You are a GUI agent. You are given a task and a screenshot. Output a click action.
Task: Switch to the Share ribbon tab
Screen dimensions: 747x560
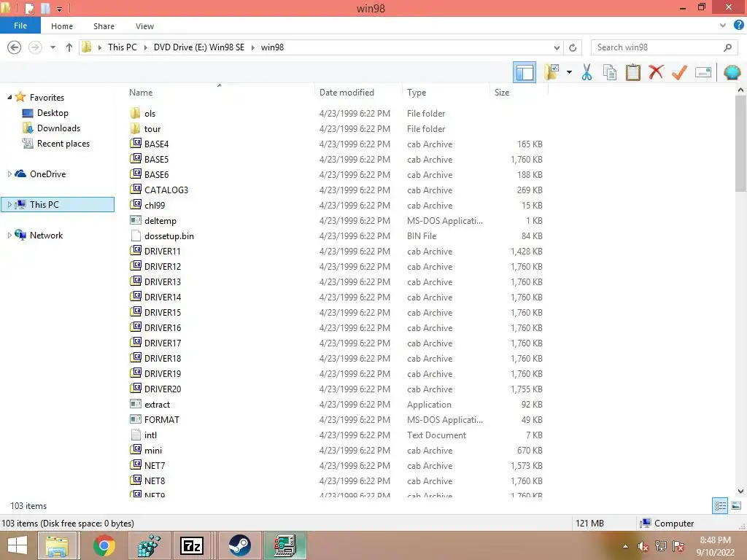pyautogui.click(x=104, y=26)
